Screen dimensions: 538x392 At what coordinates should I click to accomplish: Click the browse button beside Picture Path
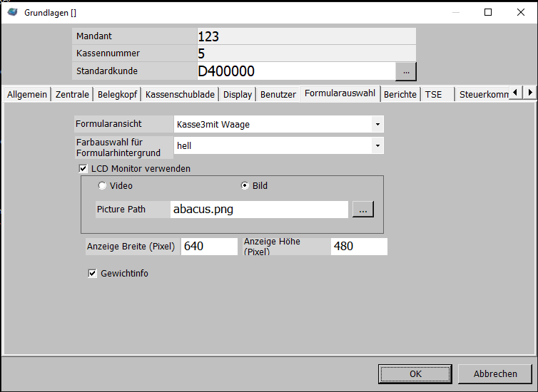tap(362, 210)
